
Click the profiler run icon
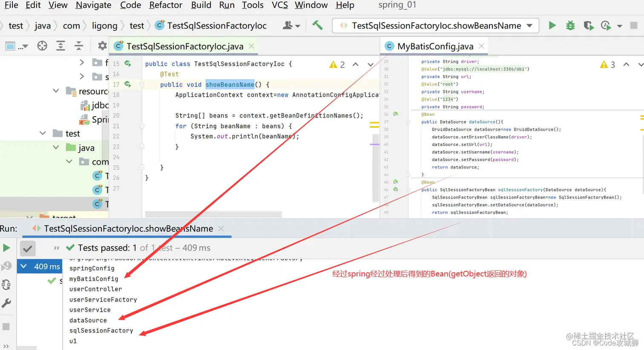[x=606, y=26]
